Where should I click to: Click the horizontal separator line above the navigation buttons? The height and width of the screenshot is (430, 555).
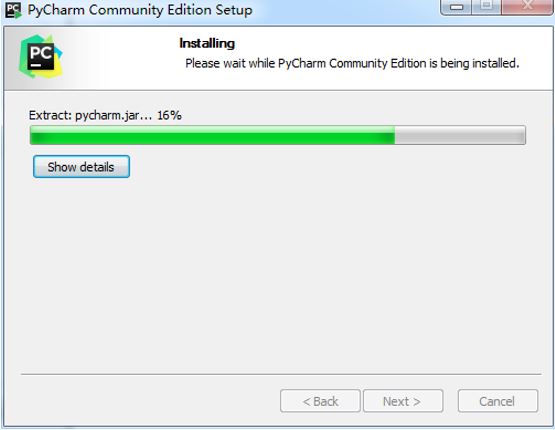281,374
